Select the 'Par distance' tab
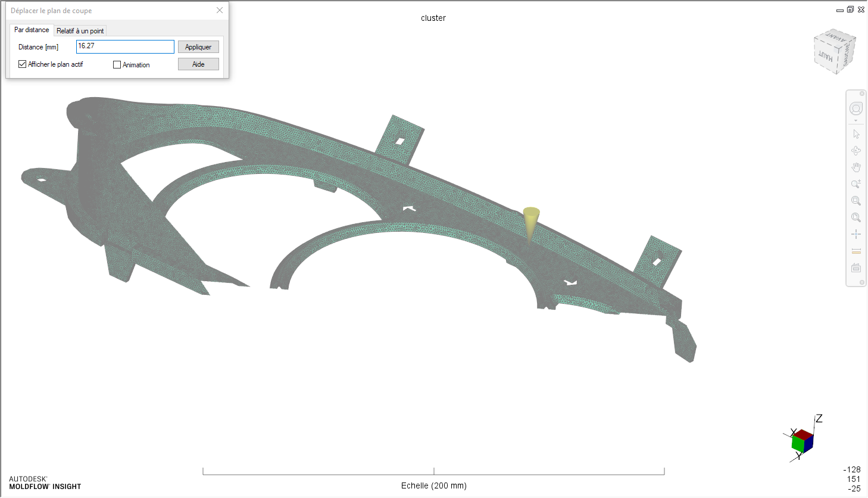 pos(32,30)
